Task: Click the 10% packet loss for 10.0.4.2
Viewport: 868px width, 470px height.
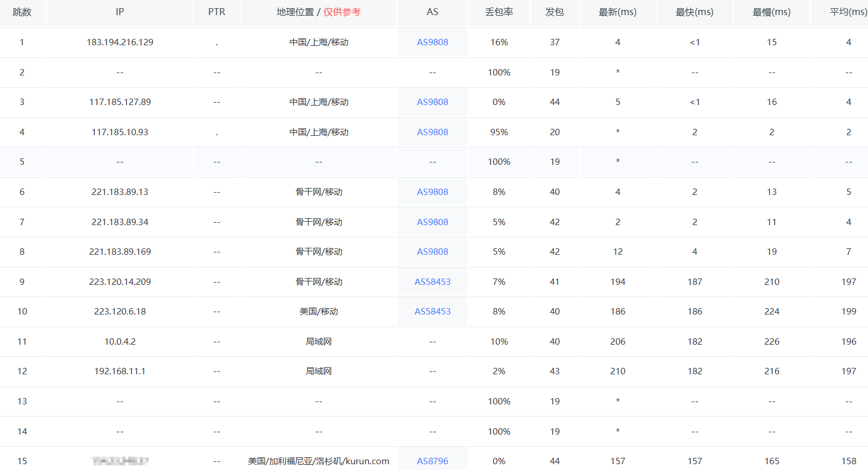Action: [x=499, y=342]
